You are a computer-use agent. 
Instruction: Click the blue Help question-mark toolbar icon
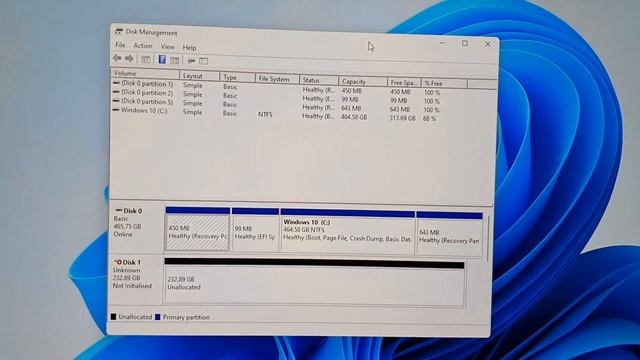(x=162, y=60)
